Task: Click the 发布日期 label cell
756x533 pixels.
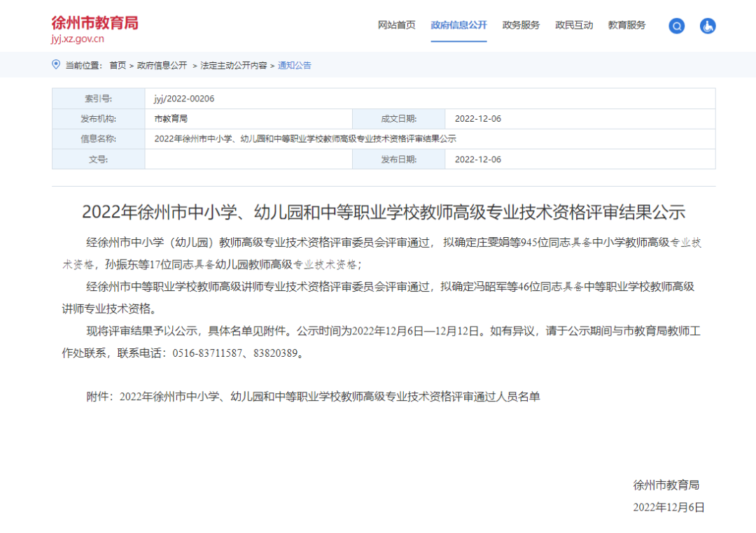Action: pyautogui.click(x=399, y=159)
